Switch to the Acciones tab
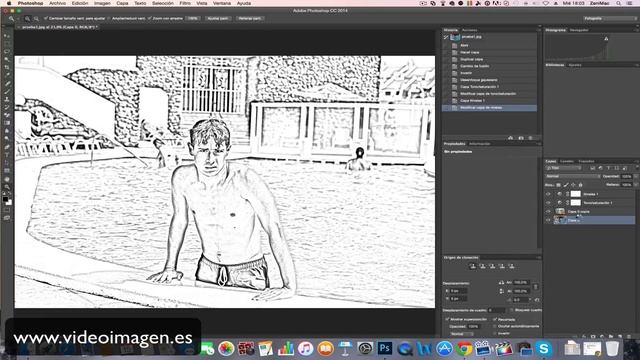 (x=469, y=30)
